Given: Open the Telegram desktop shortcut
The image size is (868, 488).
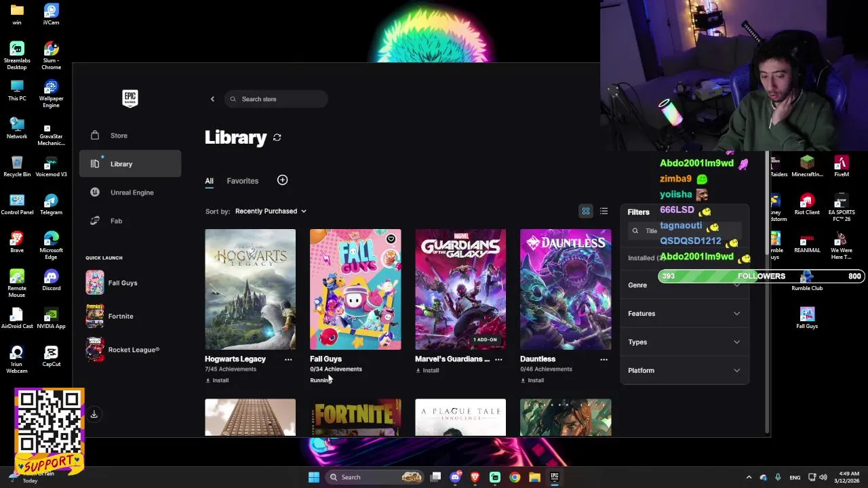Looking at the screenshot, I should (x=51, y=204).
